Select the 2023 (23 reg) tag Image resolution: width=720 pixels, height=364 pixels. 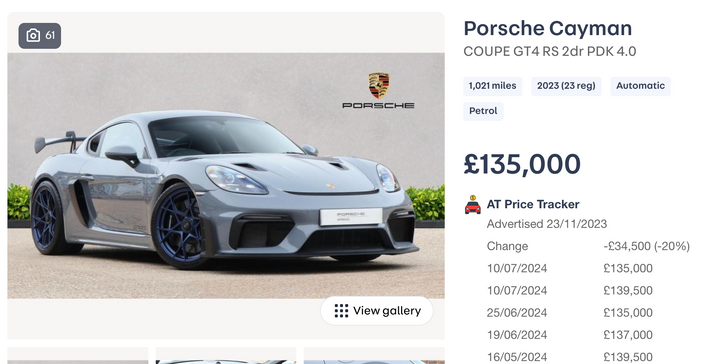tap(566, 86)
